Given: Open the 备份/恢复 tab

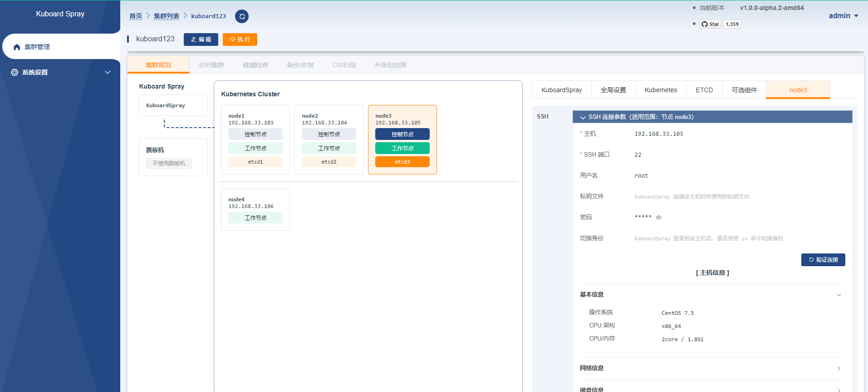Looking at the screenshot, I should click(x=300, y=65).
